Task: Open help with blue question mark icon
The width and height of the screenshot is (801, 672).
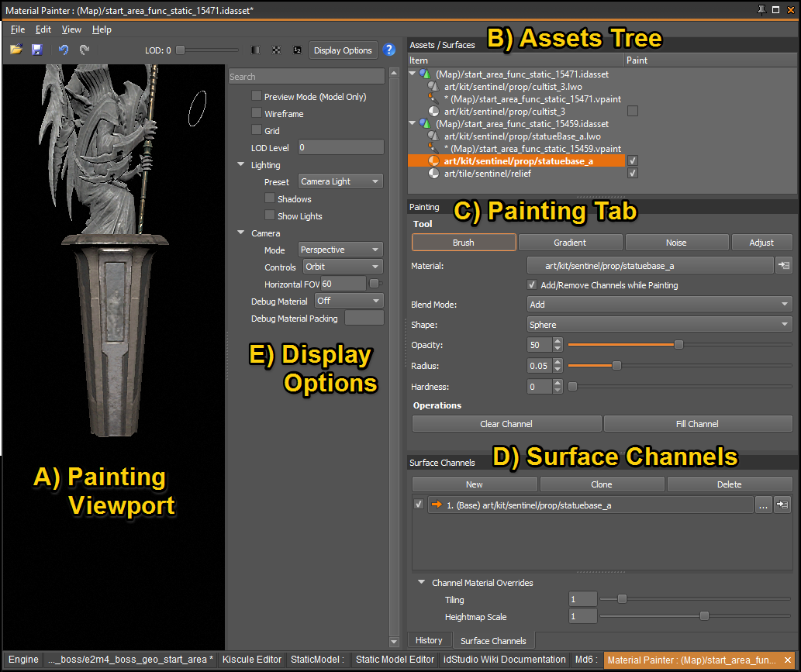Action: (388, 50)
